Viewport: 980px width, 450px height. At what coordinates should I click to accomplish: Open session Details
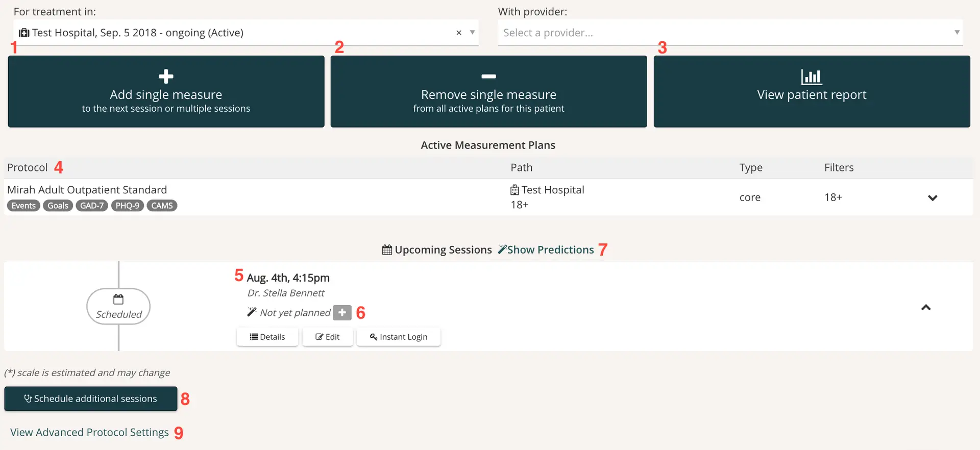tap(267, 337)
